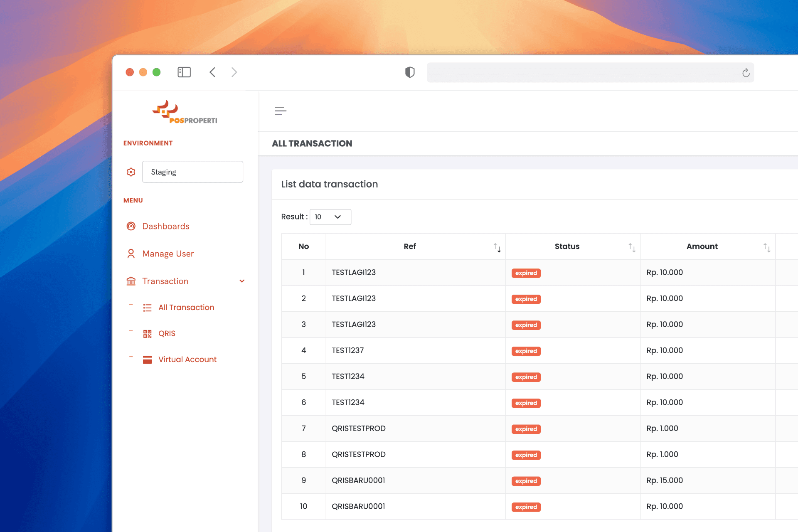Image resolution: width=798 pixels, height=532 pixels.
Task: Reload the page via refresh icon
Action: coord(746,73)
